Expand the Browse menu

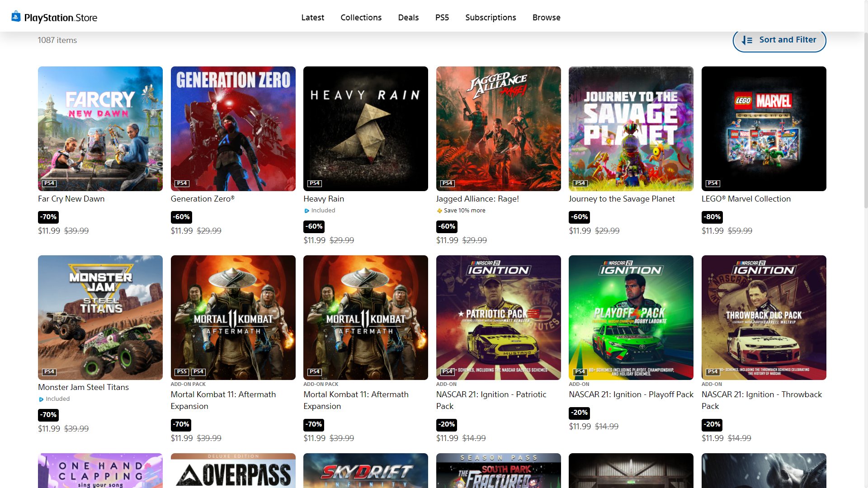(546, 18)
